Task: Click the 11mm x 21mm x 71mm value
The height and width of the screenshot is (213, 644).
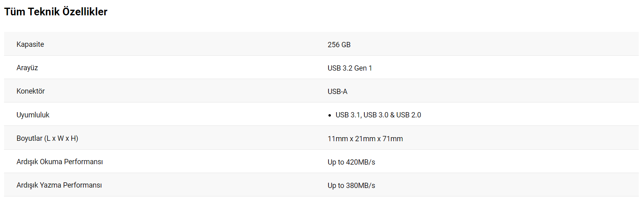Action: click(x=365, y=139)
